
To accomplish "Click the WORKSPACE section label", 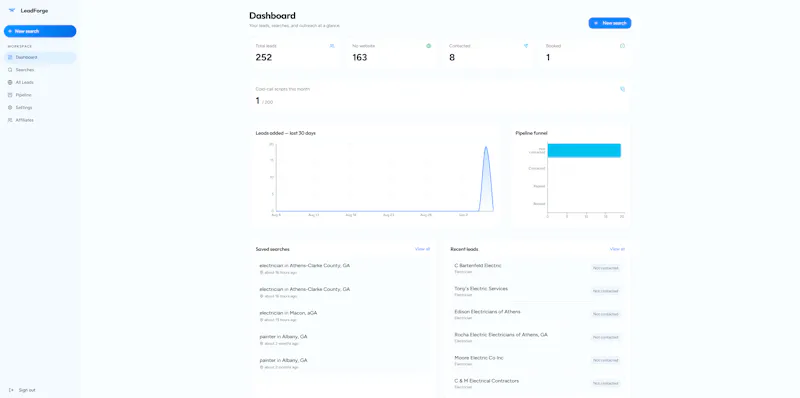I will click(x=19, y=46).
